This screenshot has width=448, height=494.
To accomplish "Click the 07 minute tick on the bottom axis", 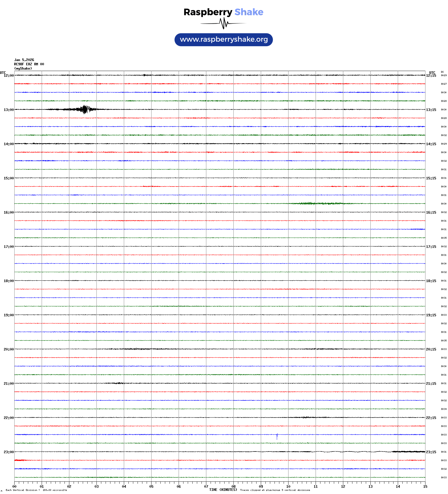I will pyautogui.click(x=206, y=487).
